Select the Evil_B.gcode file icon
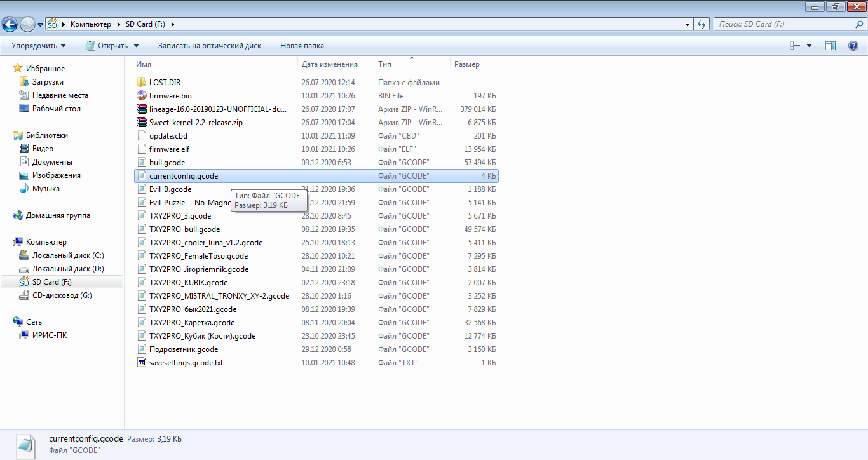Viewport: 868px width, 460px height. 142,189
